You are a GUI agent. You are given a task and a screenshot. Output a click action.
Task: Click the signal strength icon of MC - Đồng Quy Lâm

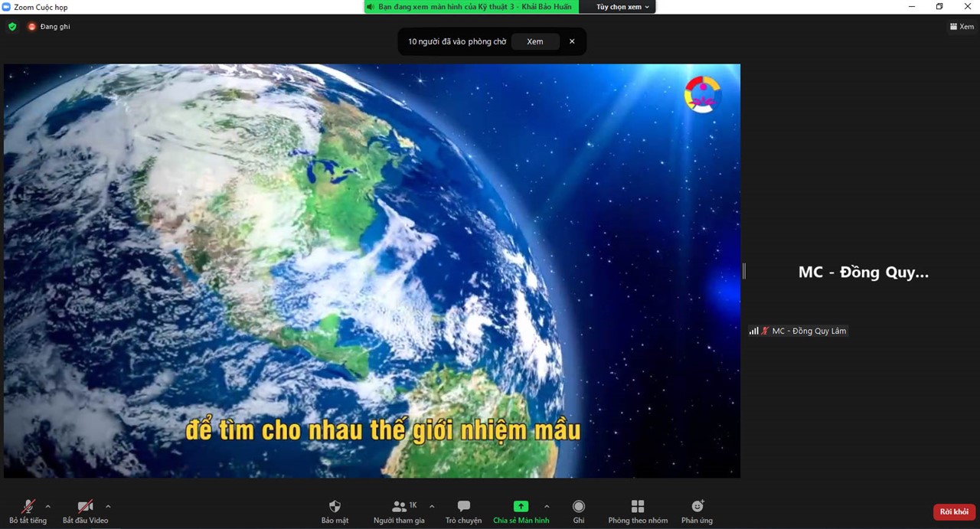point(753,331)
